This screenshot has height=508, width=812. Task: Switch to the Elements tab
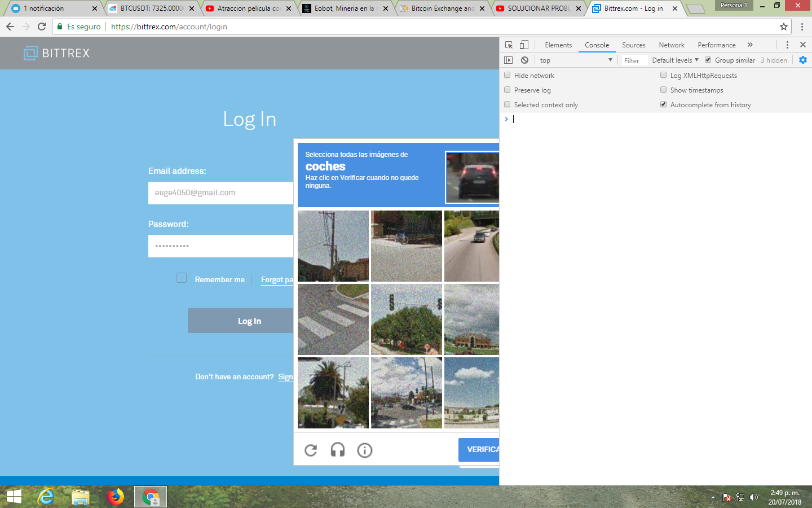(x=558, y=45)
